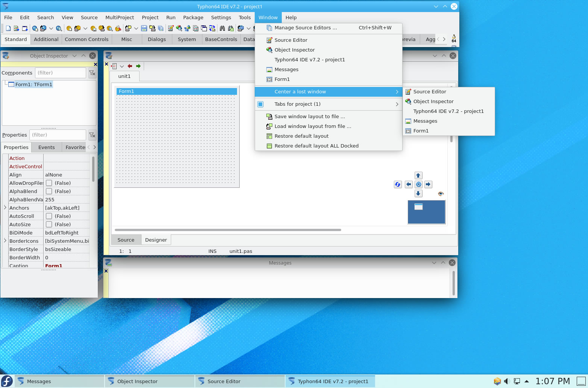Click the designer move right arrow button

[x=428, y=184]
